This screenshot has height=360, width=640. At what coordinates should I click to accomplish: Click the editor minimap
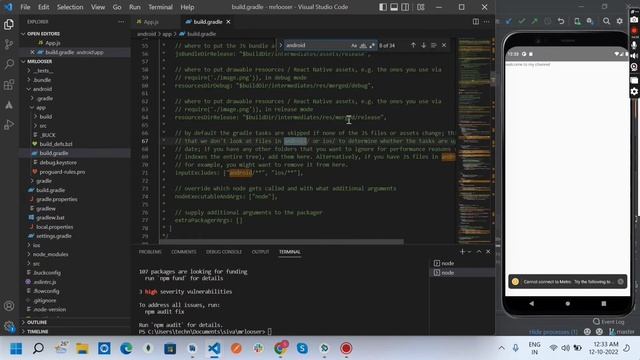pyautogui.click(x=474, y=140)
